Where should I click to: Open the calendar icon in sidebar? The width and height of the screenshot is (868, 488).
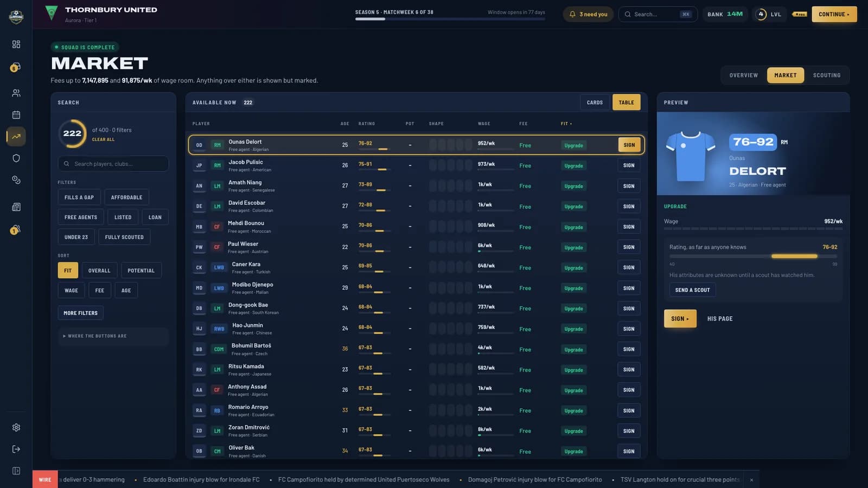(x=16, y=115)
